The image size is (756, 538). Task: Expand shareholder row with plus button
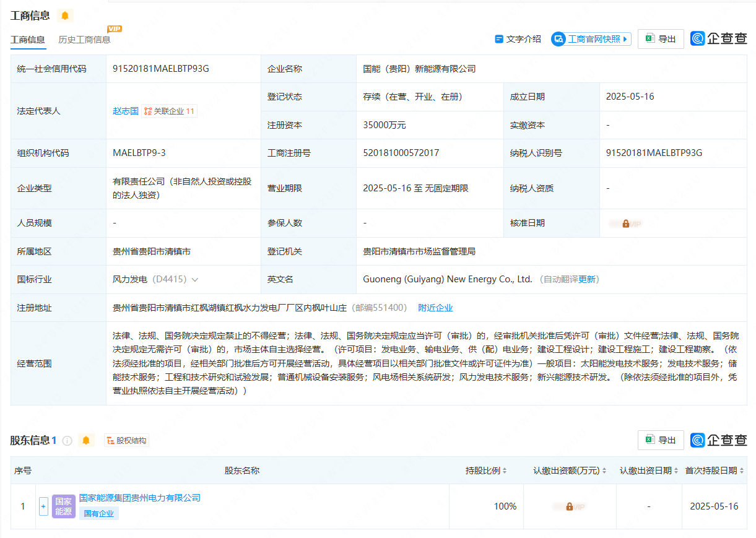pyautogui.click(x=43, y=506)
